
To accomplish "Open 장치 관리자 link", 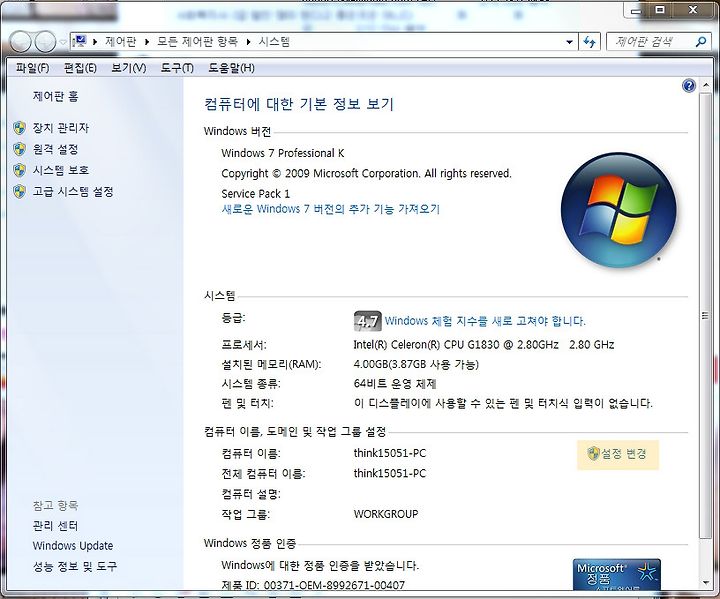I will [61, 128].
